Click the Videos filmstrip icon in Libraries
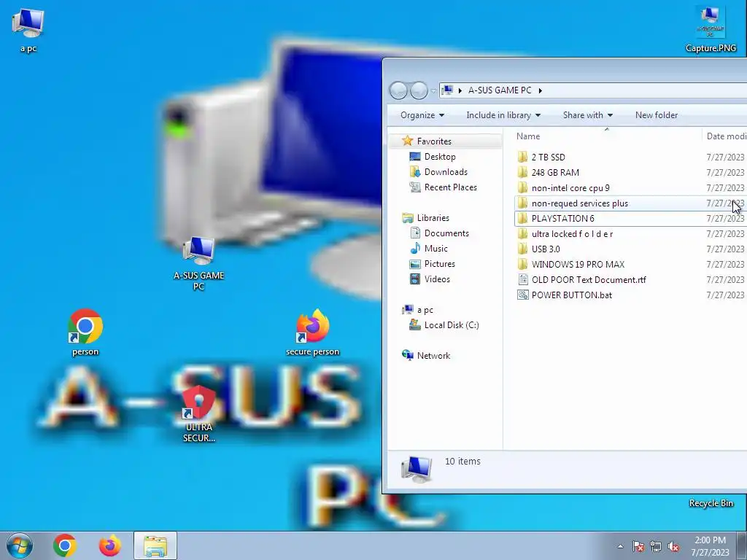 (x=415, y=279)
